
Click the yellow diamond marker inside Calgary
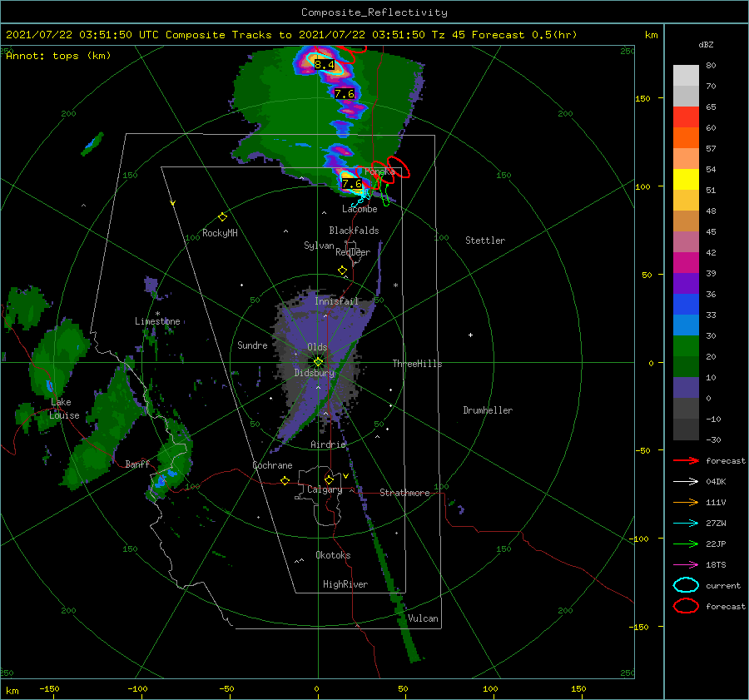(329, 479)
